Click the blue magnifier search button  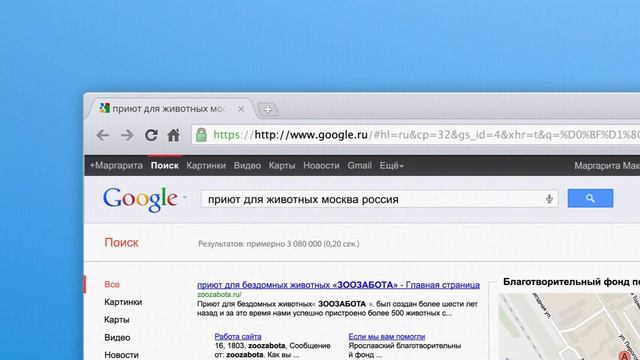click(590, 198)
